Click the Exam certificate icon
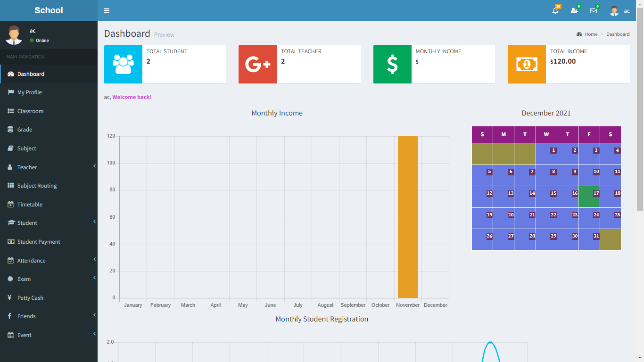The width and height of the screenshot is (644, 362). tap(11, 279)
